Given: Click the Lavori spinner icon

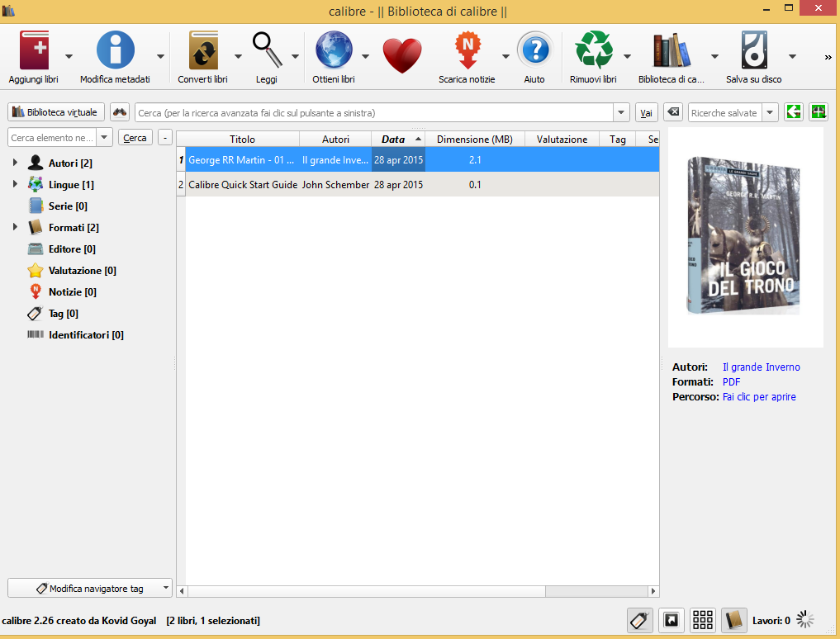Looking at the screenshot, I should 804,620.
